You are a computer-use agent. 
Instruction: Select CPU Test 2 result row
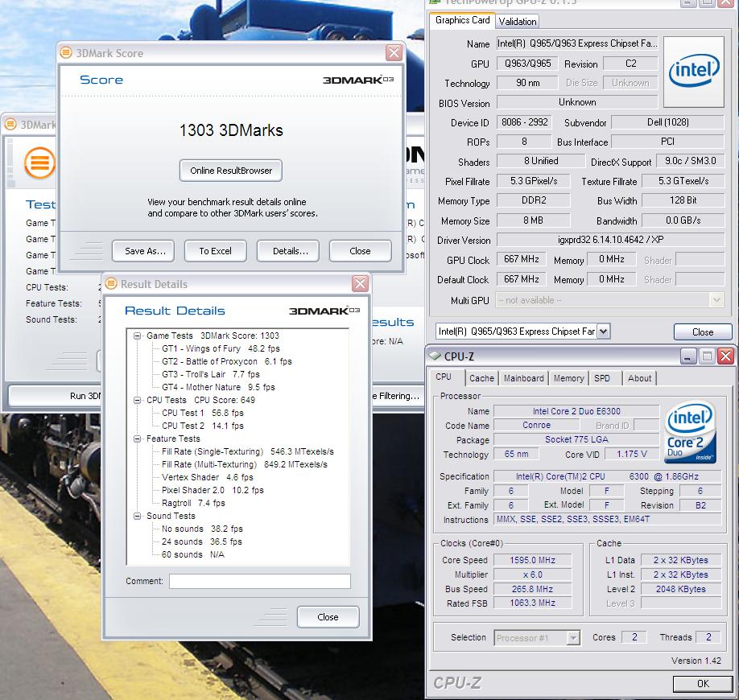pos(203,426)
